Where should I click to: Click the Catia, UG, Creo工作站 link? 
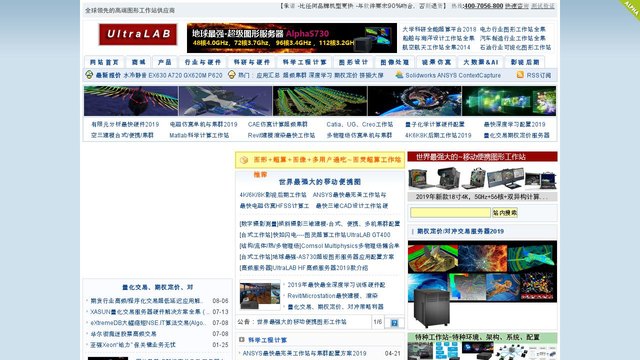(360, 124)
